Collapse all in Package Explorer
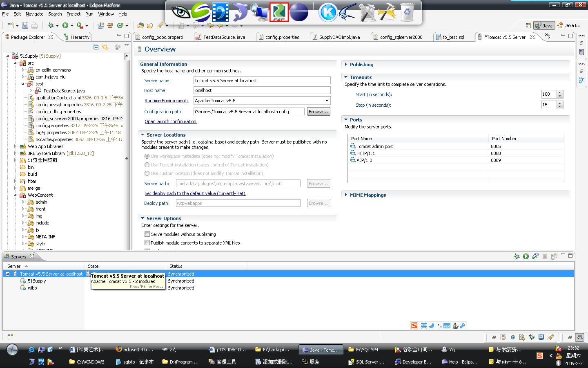Screen dimensions: 588x368 (96, 47)
